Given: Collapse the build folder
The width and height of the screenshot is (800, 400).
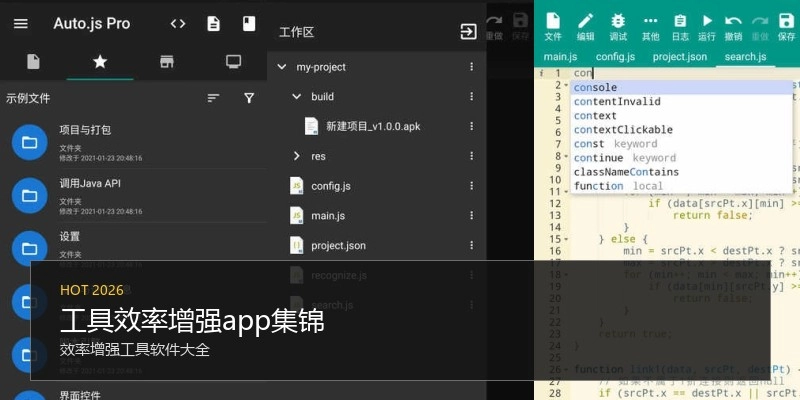Looking at the screenshot, I should coord(296,96).
